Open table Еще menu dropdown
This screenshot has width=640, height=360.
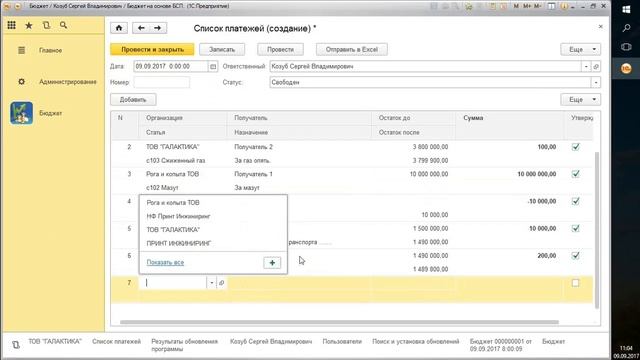[580, 100]
